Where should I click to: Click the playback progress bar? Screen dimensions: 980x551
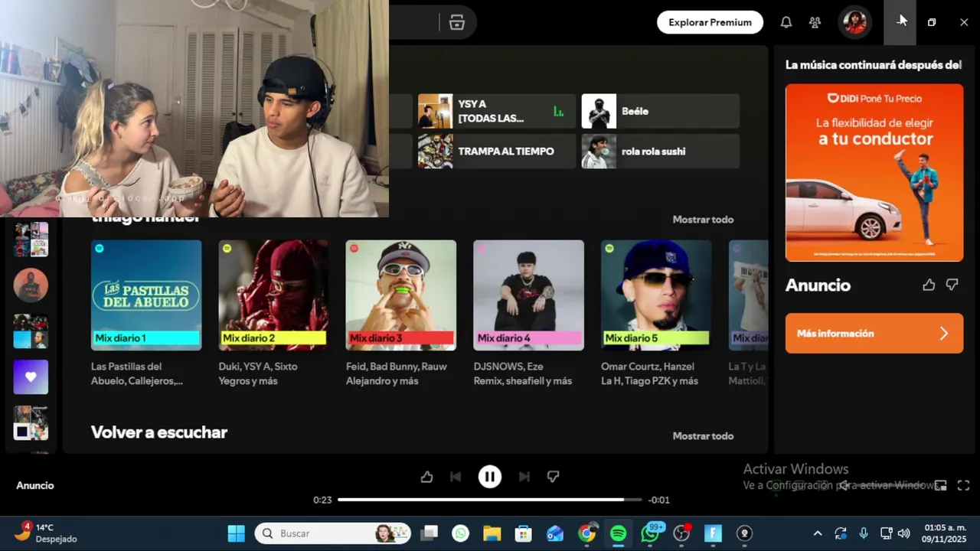coord(490,500)
